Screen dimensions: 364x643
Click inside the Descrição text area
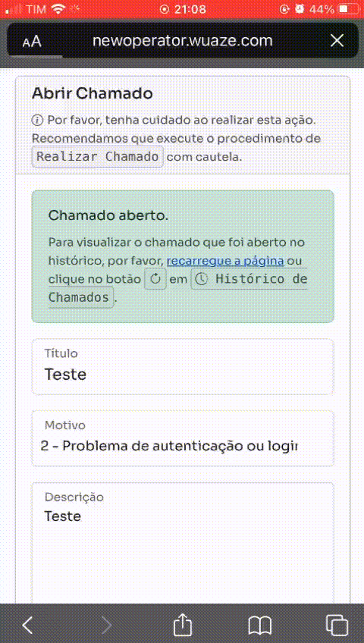(x=183, y=543)
